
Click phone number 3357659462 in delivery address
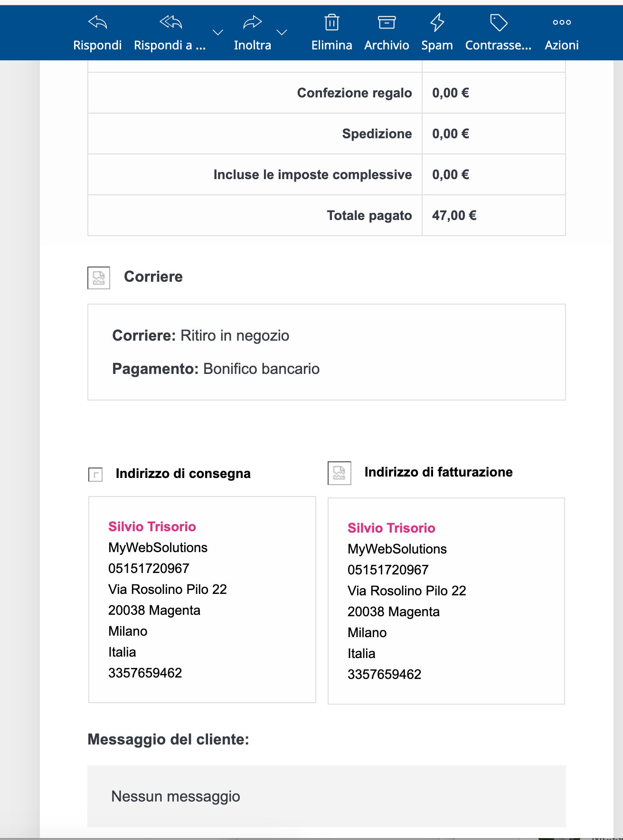click(145, 673)
